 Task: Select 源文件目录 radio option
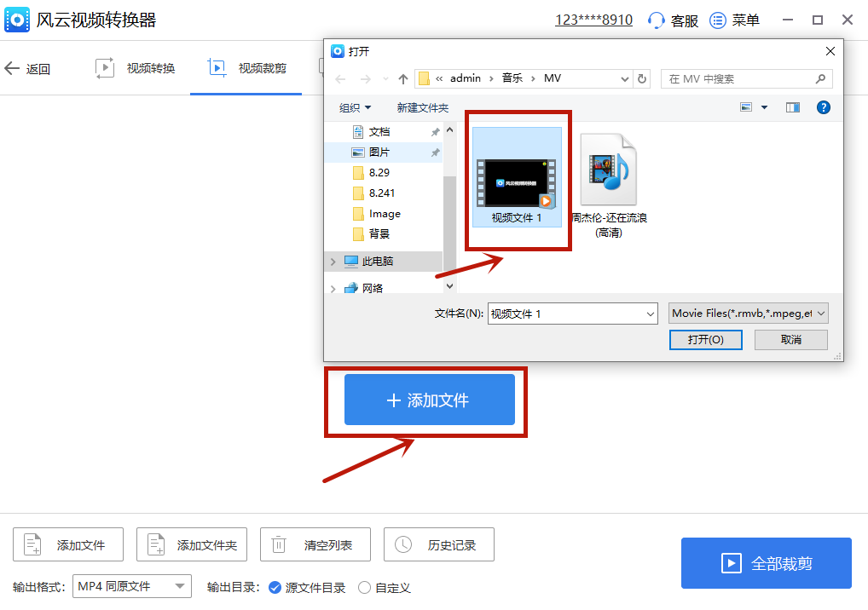pyautogui.click(x=275, y=587)
